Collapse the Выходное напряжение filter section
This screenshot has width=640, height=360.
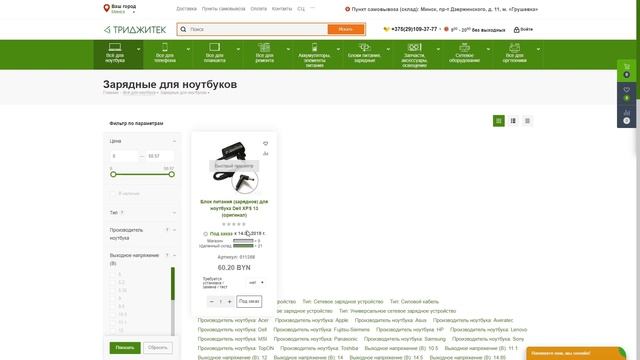click(174, 256)
